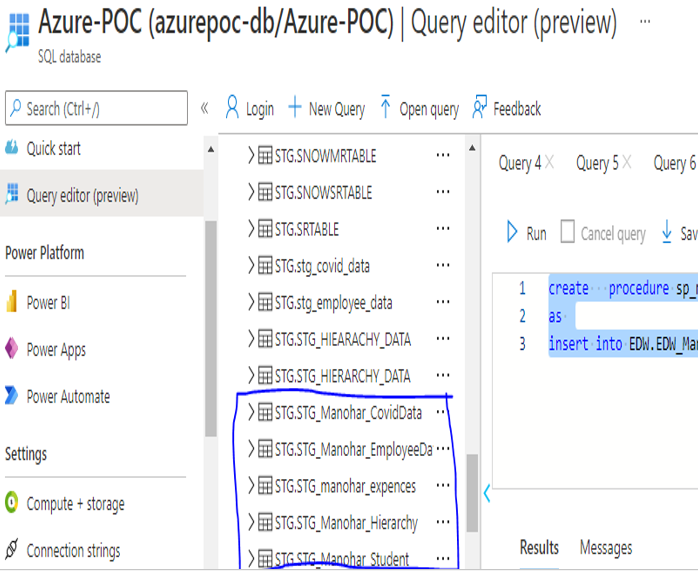The width and height of the screenshot is (698, 571).
Task: Open Power BI from sidebar
Action: click(48, 303)
